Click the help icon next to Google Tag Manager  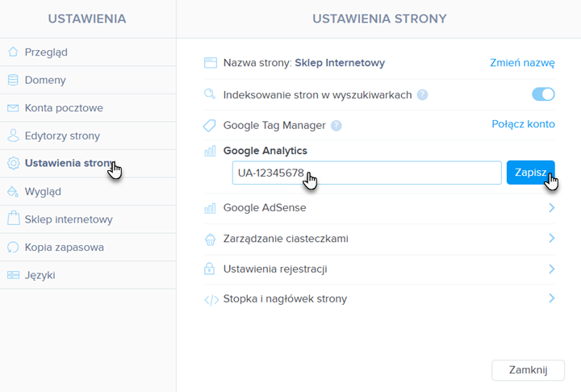336,126
